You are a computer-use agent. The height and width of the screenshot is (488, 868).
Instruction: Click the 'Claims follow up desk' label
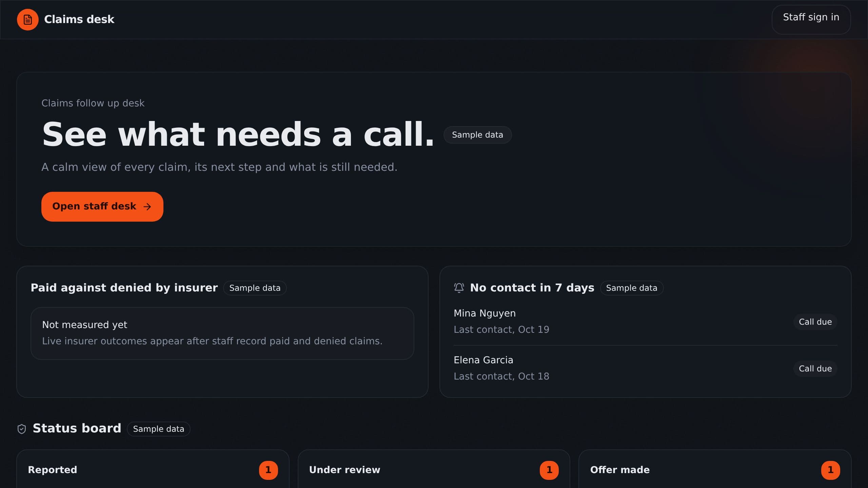pos(93,103)
